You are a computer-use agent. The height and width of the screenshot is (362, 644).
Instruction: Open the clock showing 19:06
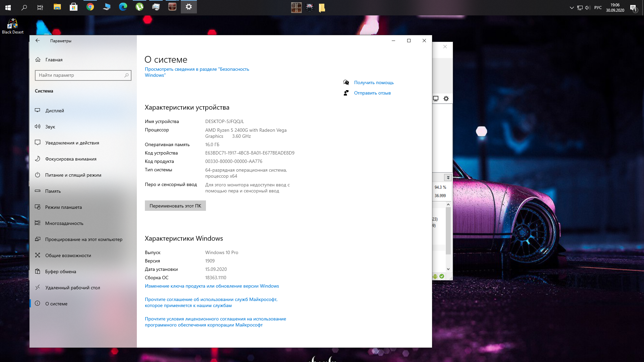(615, 7)
